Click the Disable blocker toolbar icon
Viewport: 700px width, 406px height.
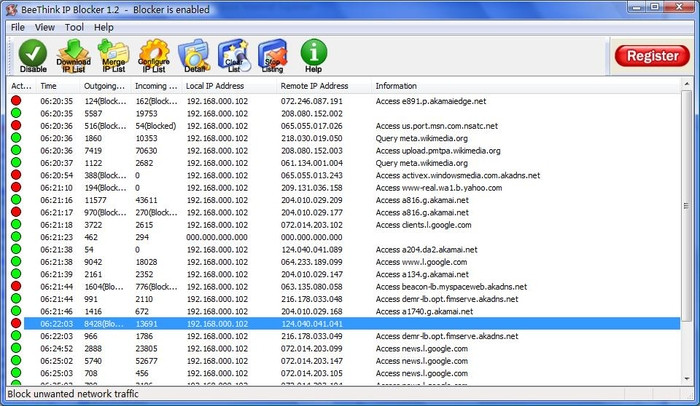[x=33, y=56]
